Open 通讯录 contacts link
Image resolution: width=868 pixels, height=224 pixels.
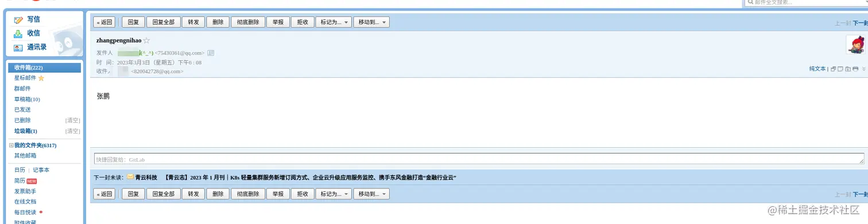37,48
